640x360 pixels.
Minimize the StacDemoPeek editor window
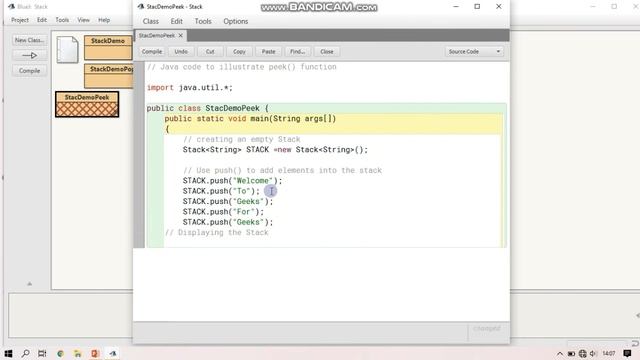click(456, 7)
